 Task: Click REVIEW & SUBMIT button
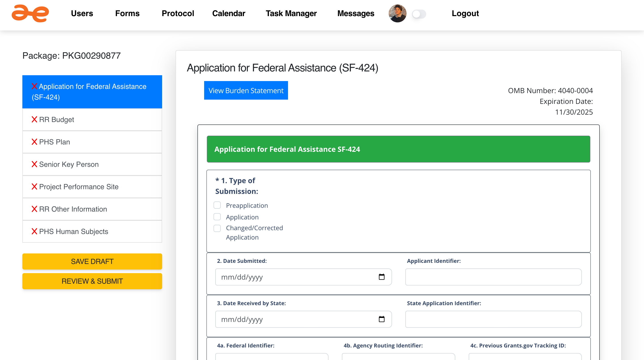(x=92, y=281)
